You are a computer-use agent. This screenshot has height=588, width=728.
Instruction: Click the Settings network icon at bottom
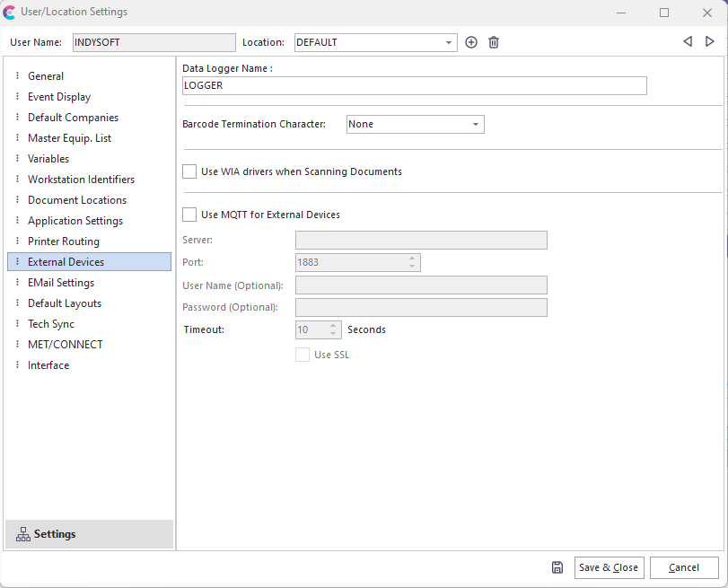[23, 534]
